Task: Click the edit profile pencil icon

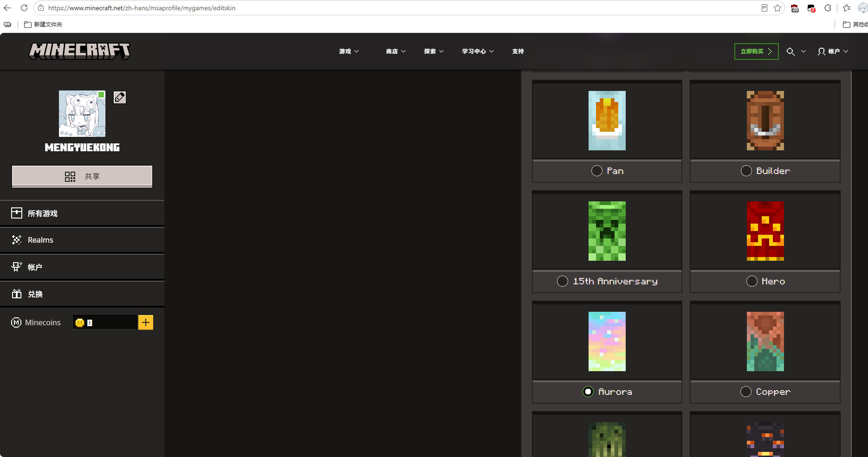Action: [120, 97]
